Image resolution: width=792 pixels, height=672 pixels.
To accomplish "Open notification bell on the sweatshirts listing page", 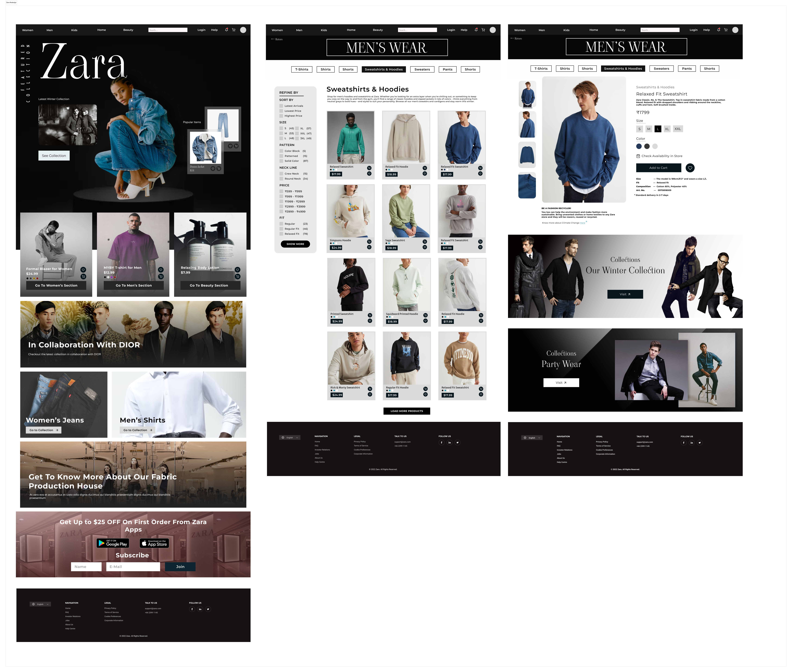I will click(476, 30).
